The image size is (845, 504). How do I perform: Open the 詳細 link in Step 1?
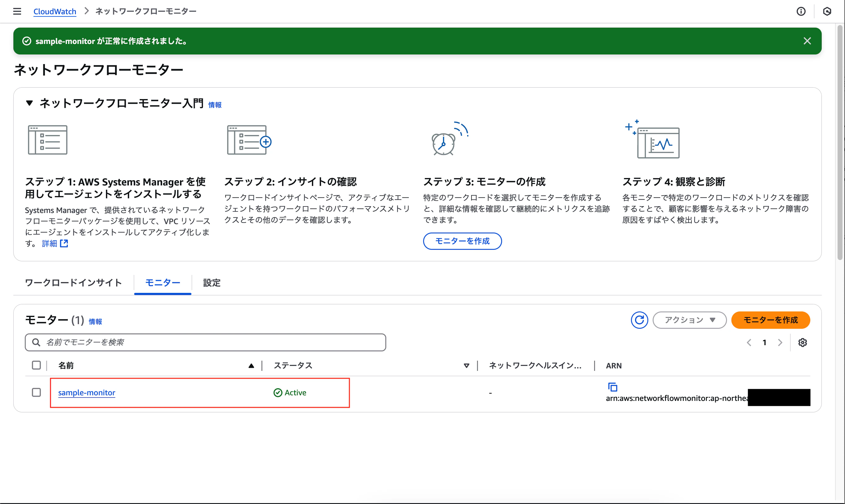click(x=50, y=244)
